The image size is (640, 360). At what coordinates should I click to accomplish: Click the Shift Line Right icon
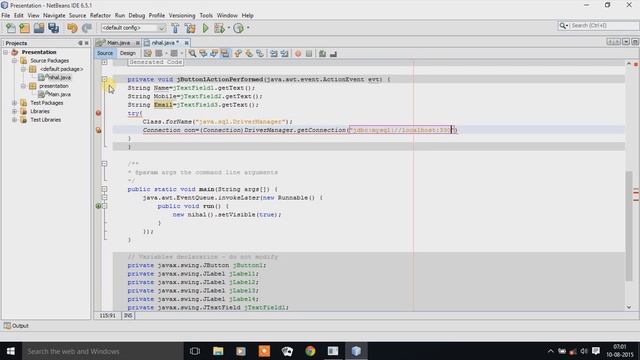[x=284, y=53]
